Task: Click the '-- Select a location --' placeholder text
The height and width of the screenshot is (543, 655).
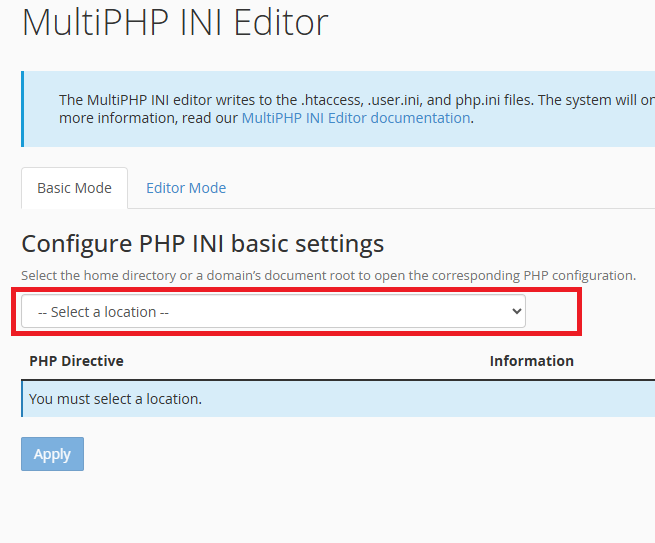Action: [x=103, y=312]
